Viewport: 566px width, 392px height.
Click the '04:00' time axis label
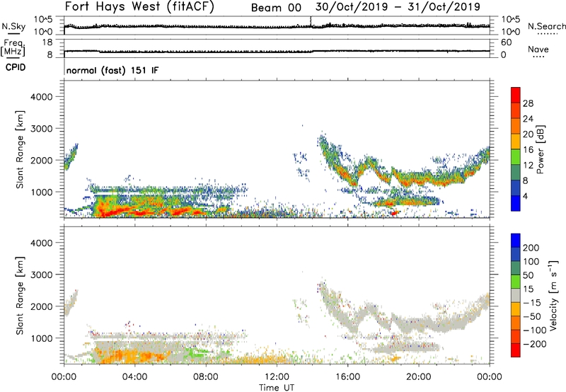pos(135,377)
